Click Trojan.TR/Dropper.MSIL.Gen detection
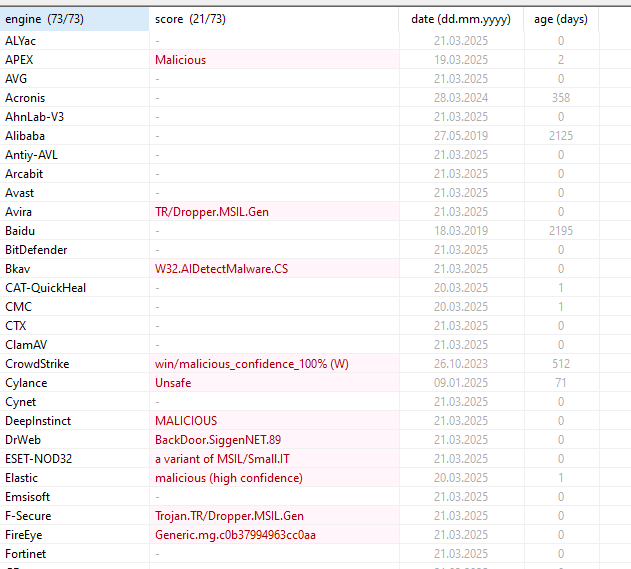This screenshot has height=569, width=631. coord(229,516)
